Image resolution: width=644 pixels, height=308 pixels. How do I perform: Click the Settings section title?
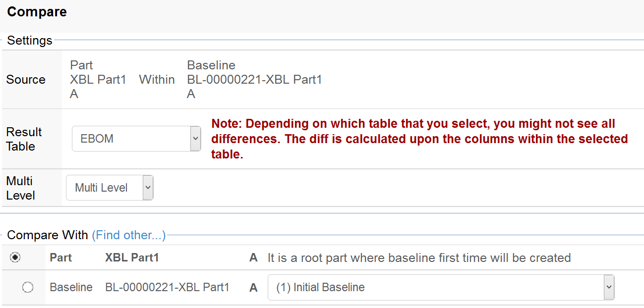pyautogui.click(x=30, y=41)
